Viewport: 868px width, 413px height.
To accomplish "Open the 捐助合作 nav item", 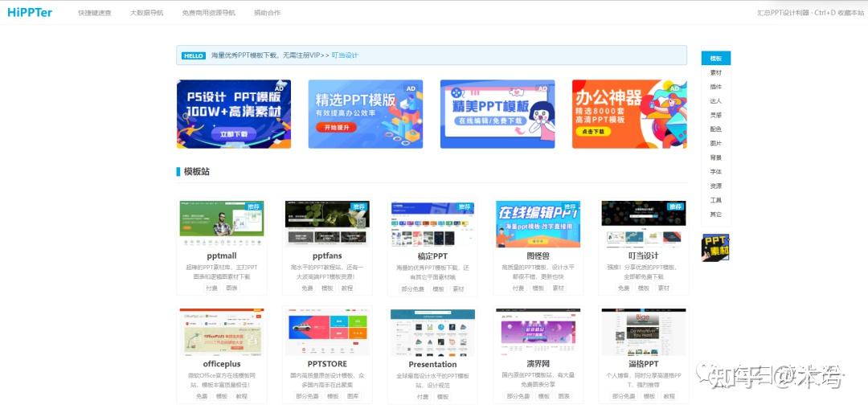I will [x=268, y=13].
